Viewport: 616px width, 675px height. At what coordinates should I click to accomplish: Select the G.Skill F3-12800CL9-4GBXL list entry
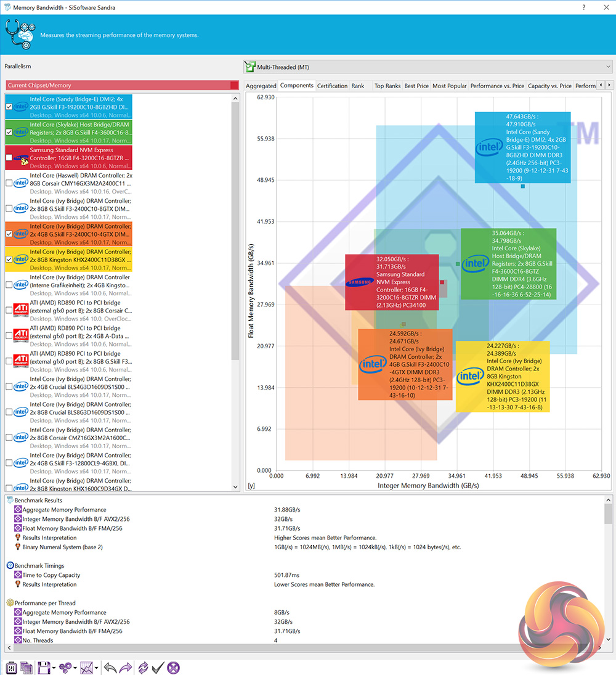pyautogui.click(x=69, y=463)
